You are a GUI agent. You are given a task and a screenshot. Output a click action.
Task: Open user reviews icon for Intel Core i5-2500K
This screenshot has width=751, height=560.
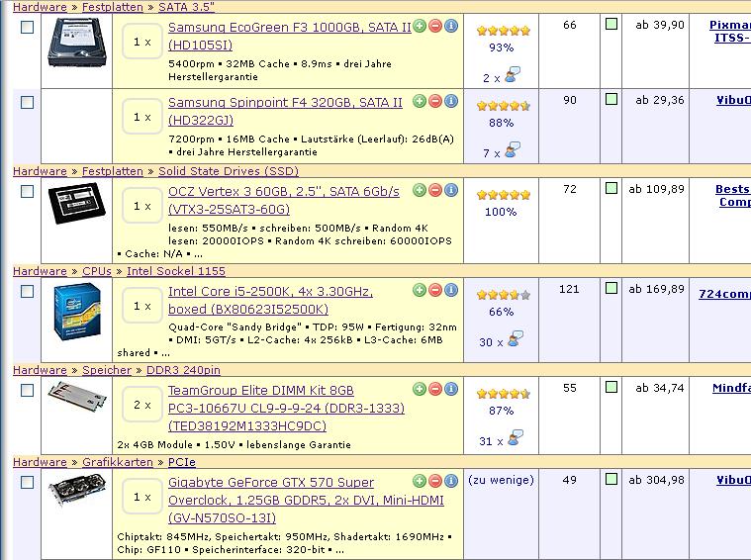516,338
